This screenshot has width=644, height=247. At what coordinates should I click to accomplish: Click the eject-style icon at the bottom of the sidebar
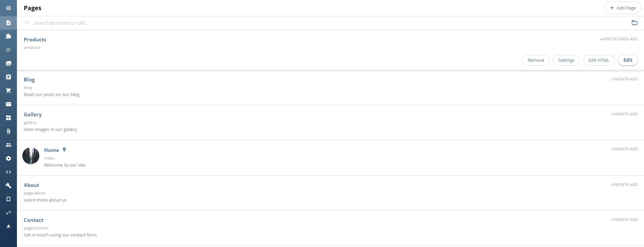tap(8, 226)
